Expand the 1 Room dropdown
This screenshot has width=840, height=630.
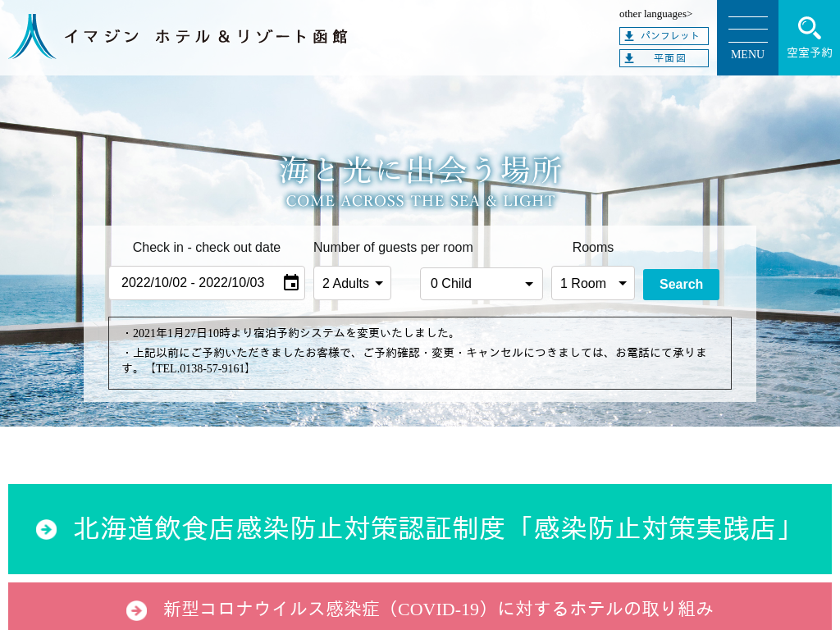click(x=592, y=283)
